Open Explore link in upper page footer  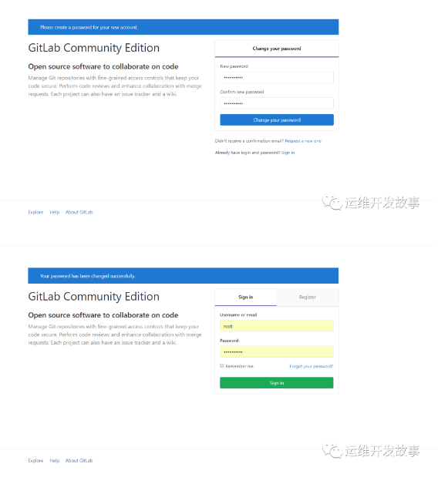pyautogui.click(x=35, y=213)
